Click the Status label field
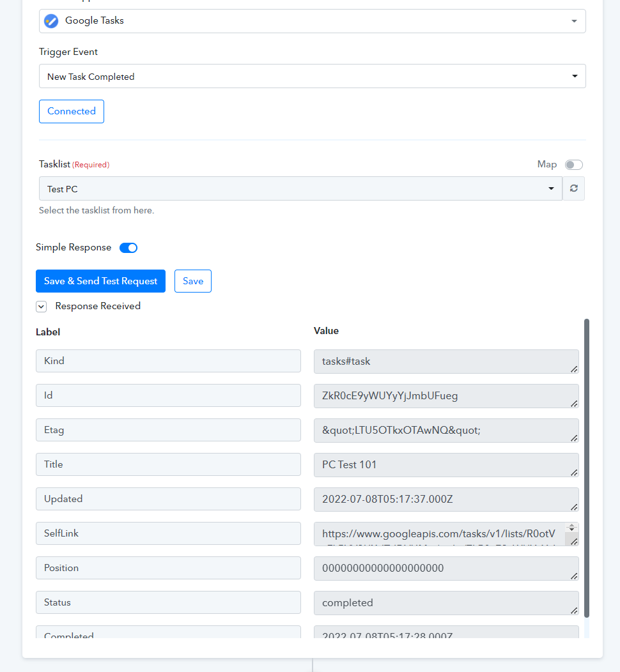The height and width of the screenshot is (672, 620). [169, 602]
